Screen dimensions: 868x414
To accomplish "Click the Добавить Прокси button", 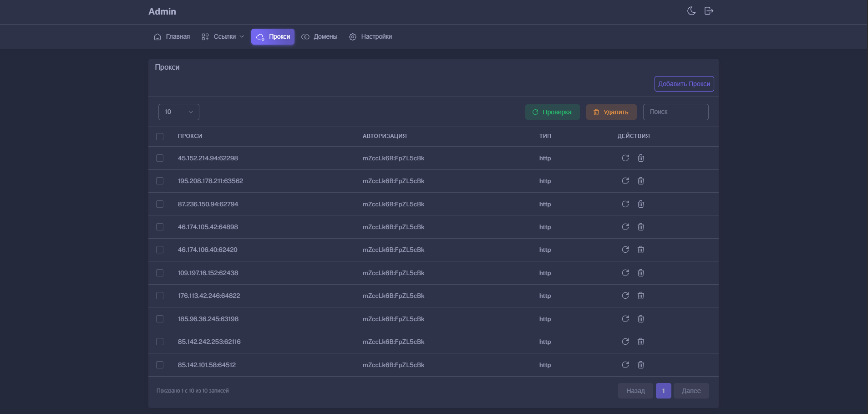I will pyautogui.click(x=684, y=84).
